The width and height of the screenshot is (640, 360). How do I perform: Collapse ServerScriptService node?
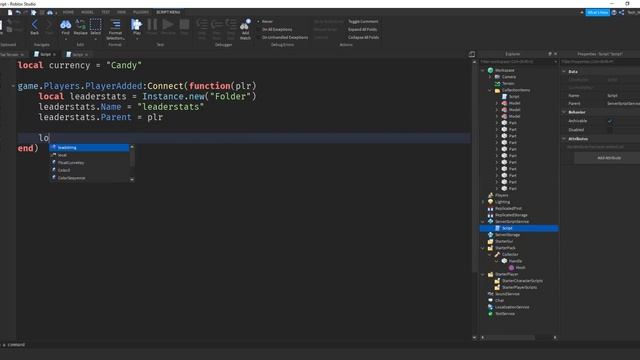[483, 222]
